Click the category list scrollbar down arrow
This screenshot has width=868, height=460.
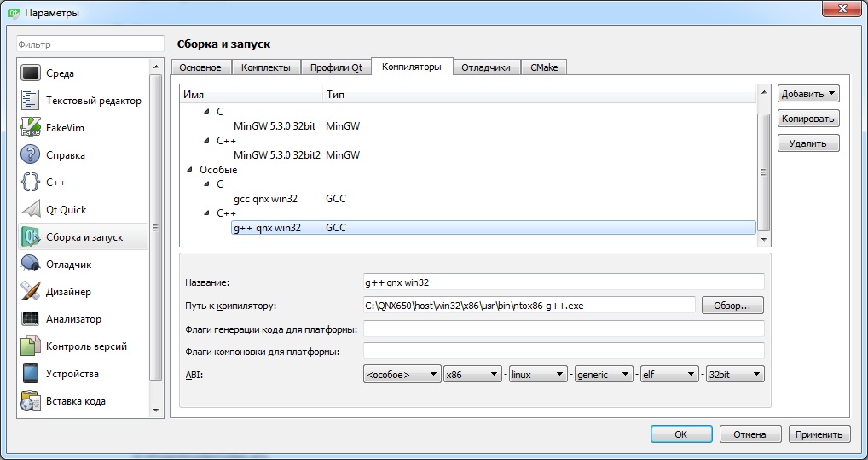[155, 411]
